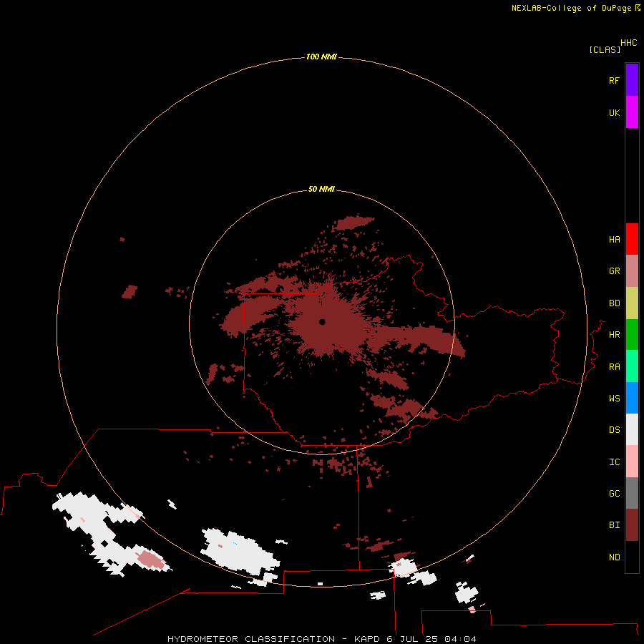Click the RA legend label
The width and height of the screenshot is (644, 644).
click(x=614, y=367)
